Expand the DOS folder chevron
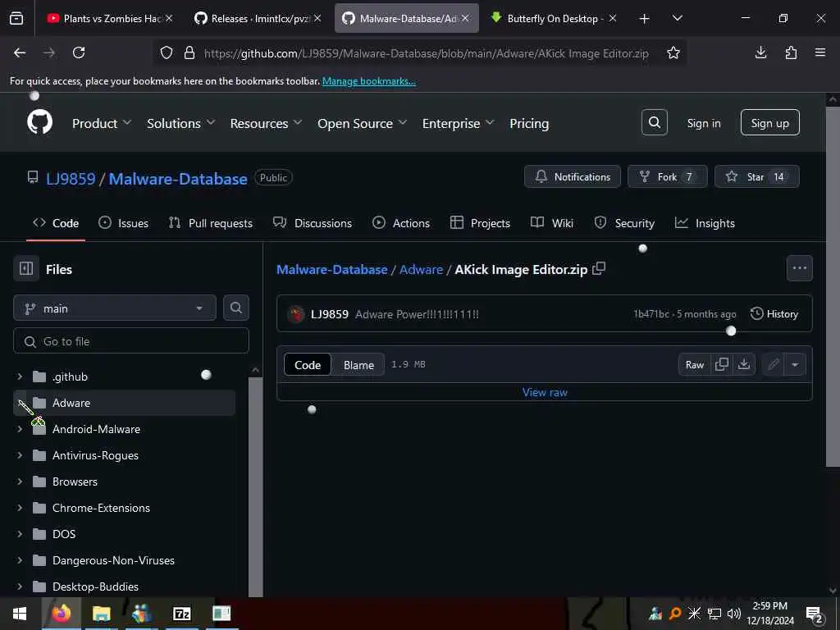 pos(20,534)
